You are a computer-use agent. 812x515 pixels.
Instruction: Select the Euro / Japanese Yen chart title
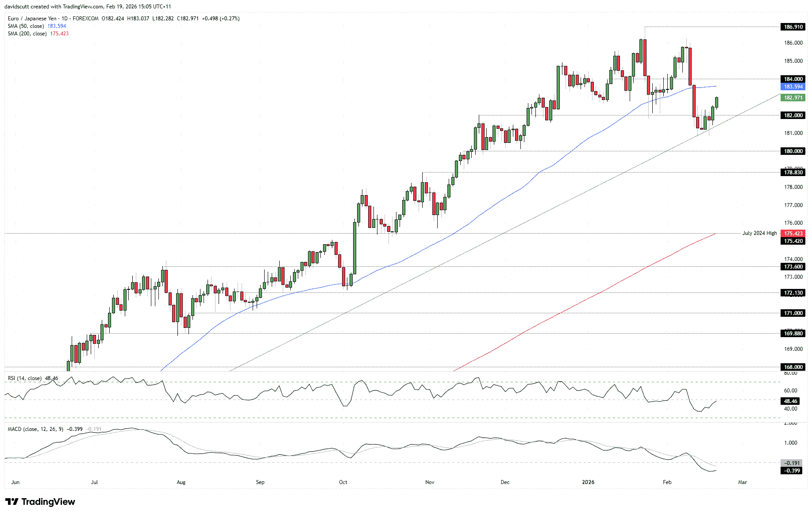tap(32, 19)
